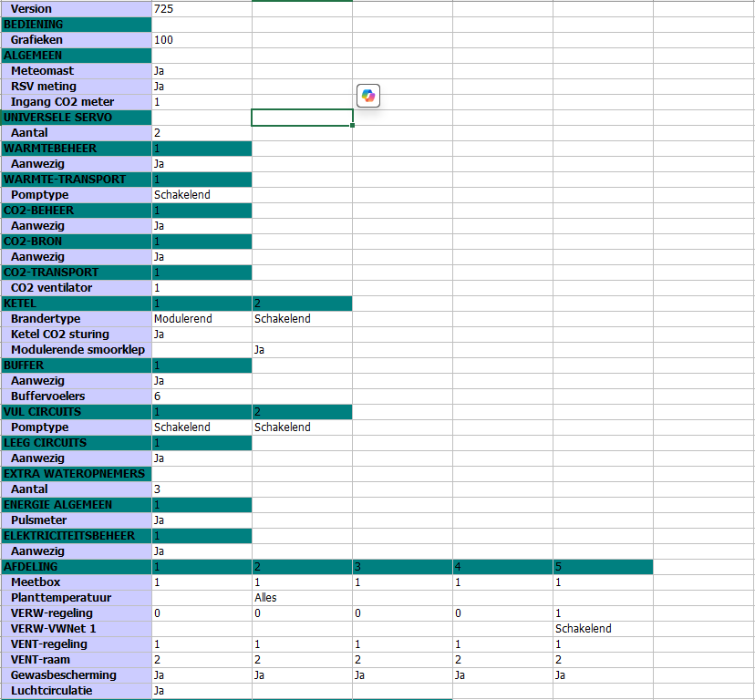Image resolution: width=755 pixels, height=700 pixels.
Task: Select the CO2 ventilator label
Action: click(77, 287)
